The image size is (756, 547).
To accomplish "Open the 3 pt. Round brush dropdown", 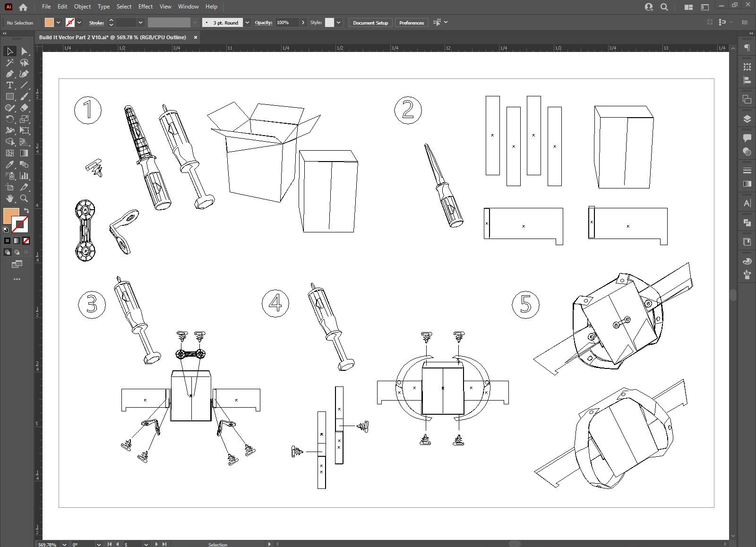I will [x=247, y=23].
